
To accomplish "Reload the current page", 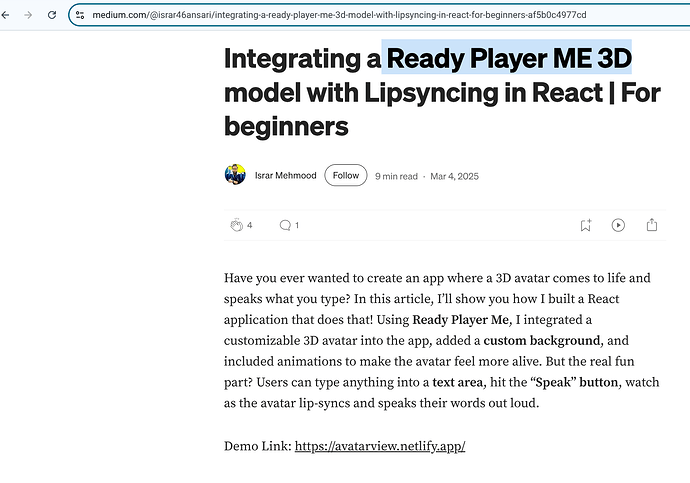I will click(50, 15).
